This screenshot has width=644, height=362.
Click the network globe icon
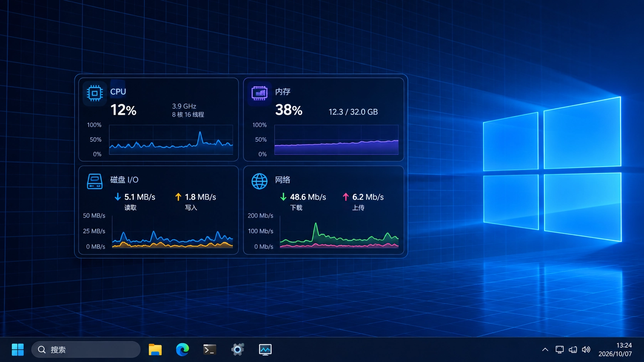pyautogui.click(x=260, y=181)
